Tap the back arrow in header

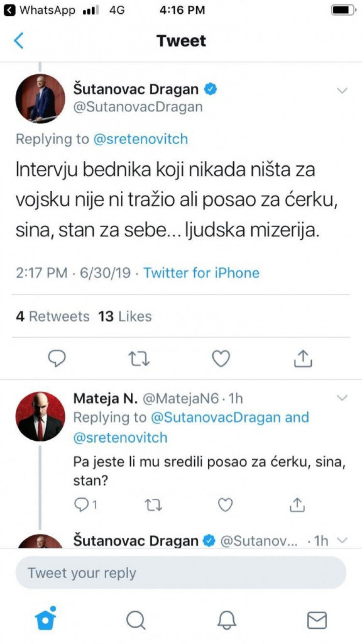(x=19, y=41)
